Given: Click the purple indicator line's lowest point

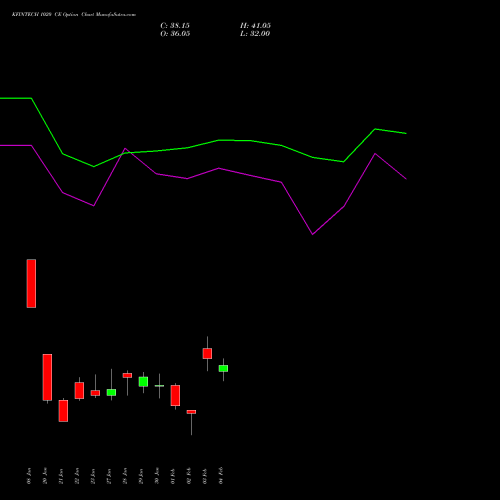Looking at the screenshot, I should [x=313, y=234].
